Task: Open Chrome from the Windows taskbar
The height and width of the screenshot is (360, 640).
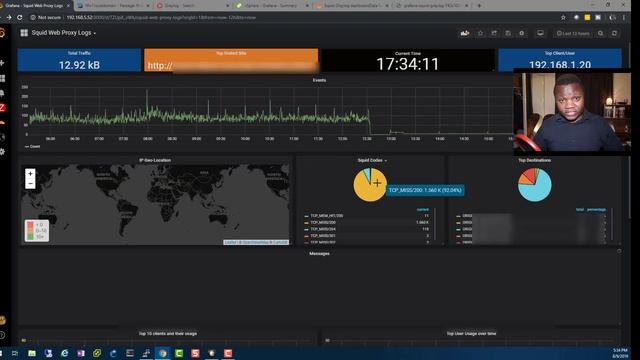Action: (163, 353)
